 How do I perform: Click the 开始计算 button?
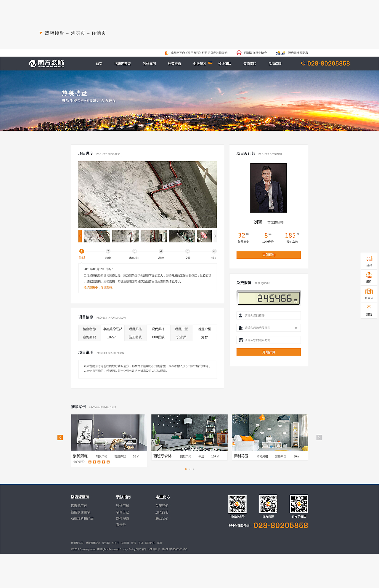(x=269, y=352)
